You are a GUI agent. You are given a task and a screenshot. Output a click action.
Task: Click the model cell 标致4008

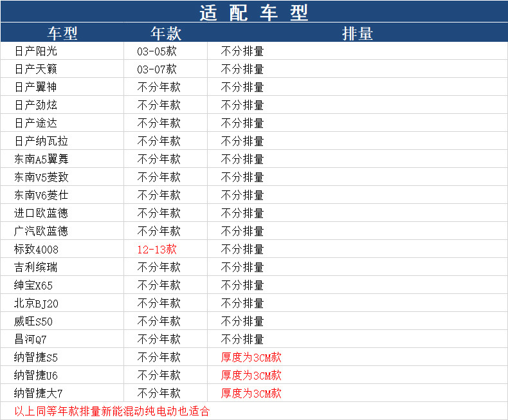pos(36,249)
